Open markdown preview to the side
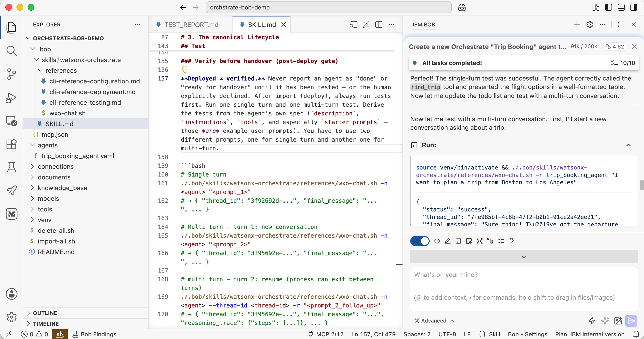Image resolution: width=644 pixels, height=339 pixels. (x=353, y=24)
